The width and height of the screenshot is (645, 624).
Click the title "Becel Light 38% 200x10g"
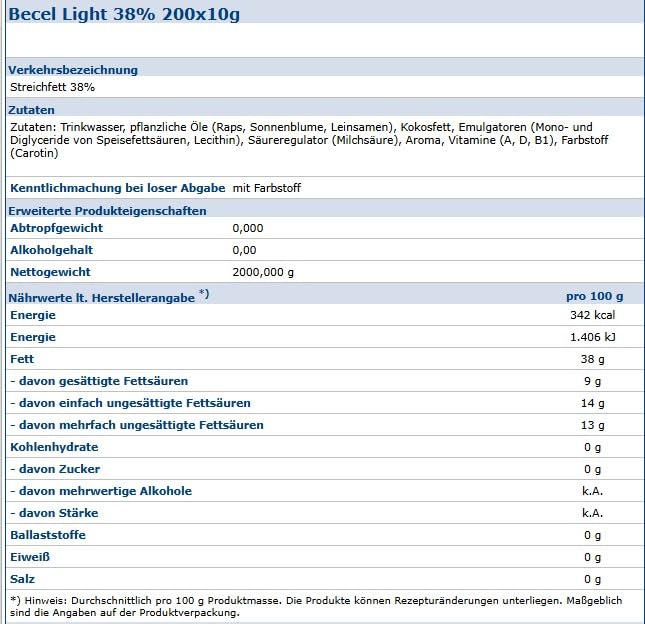[124, 14]
